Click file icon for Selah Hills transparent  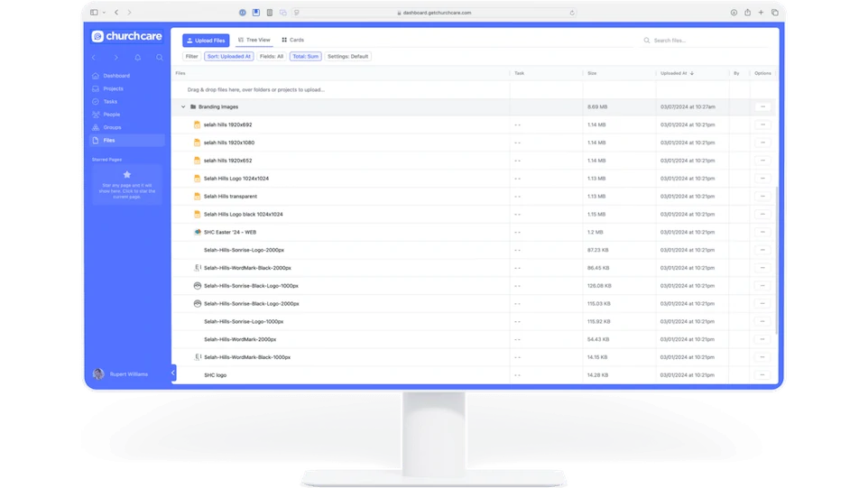tap(197, 197)
